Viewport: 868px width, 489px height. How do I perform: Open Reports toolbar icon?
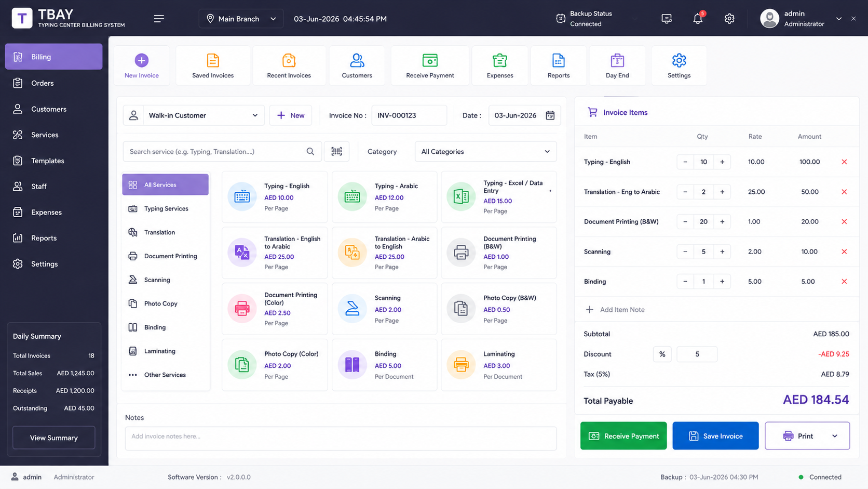coord(559,66)
